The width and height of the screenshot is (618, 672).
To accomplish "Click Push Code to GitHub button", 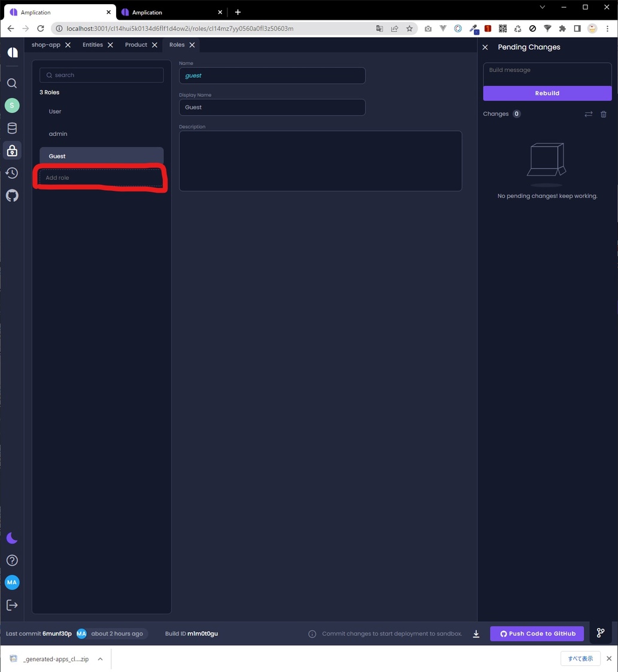I will point(537,634).
